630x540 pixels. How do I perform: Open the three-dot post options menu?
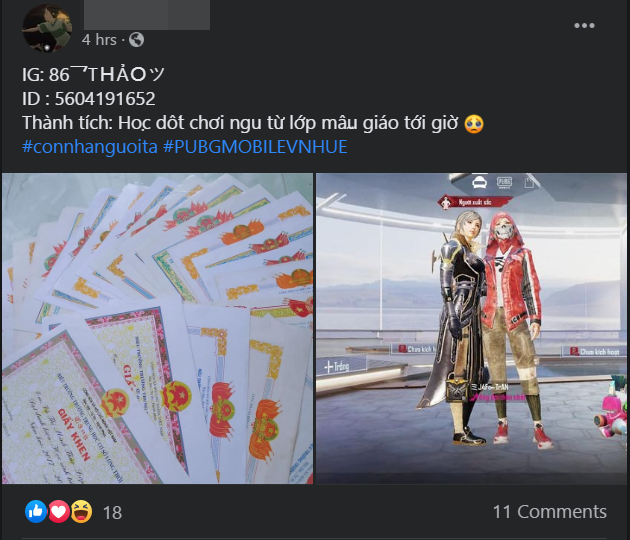[584, 26]
